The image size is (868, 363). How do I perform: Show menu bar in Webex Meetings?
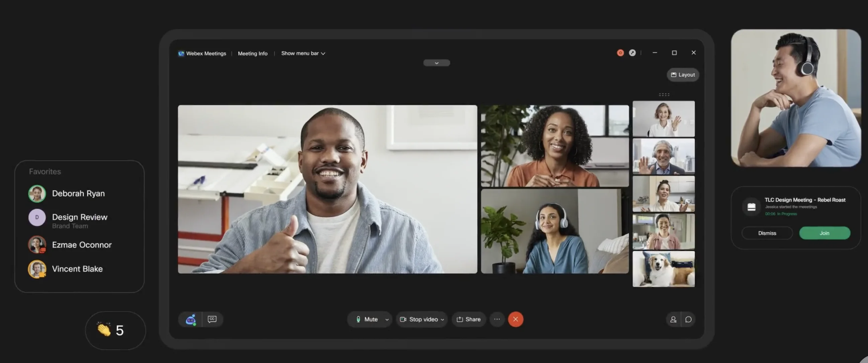click(302, 53)
